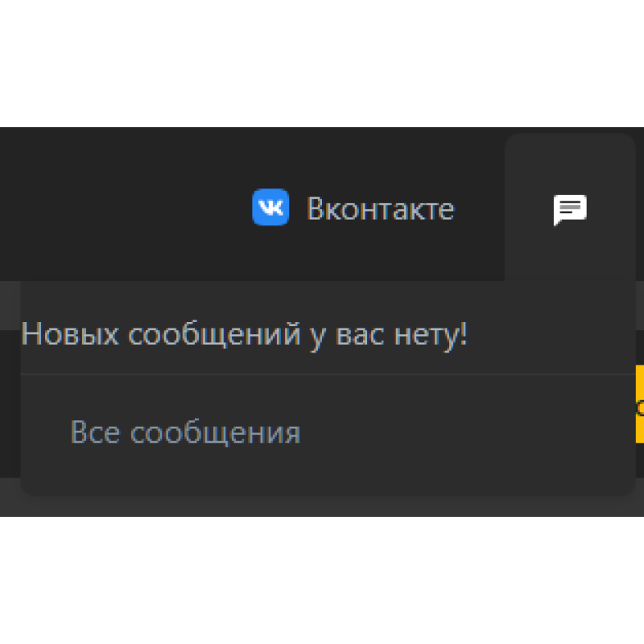
Task: Click the letter K inside the VK logo
Action: coord(276,208)
